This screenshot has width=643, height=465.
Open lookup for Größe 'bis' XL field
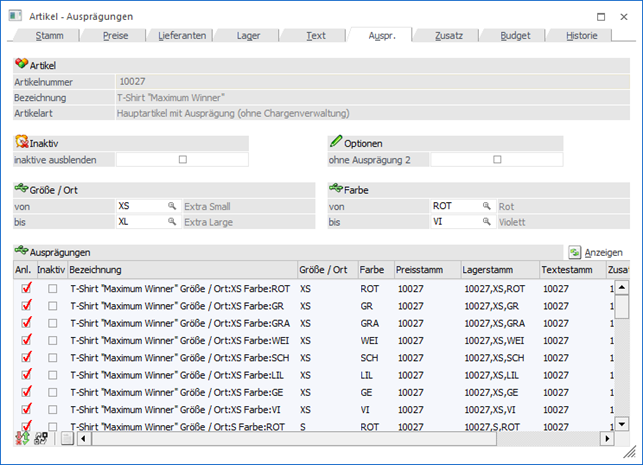(x=171, y=221)
